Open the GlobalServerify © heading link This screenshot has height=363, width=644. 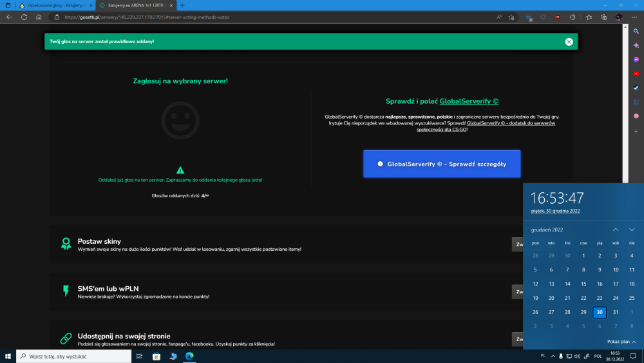coord(469,101)
